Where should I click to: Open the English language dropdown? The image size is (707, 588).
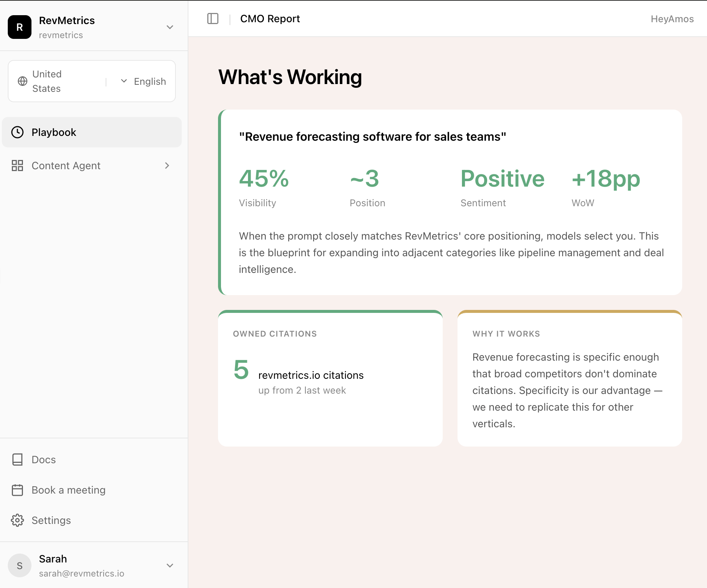(x=144, y=81)
